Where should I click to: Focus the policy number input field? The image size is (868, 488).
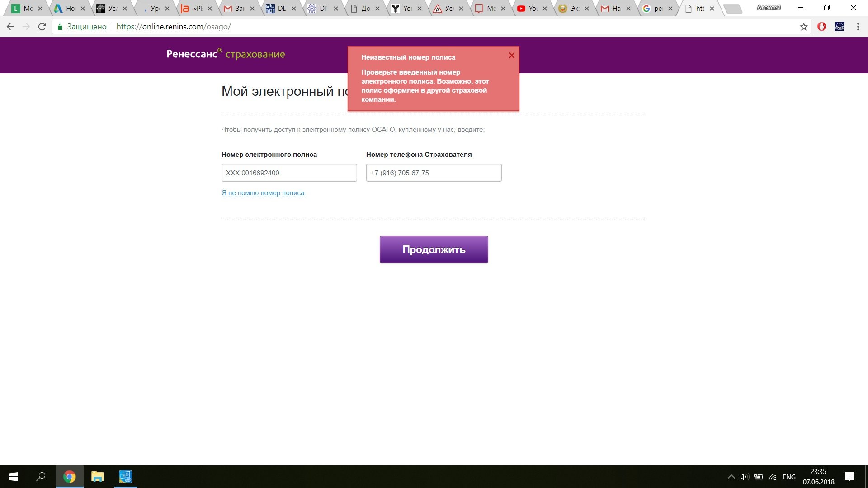pos(289,173)
